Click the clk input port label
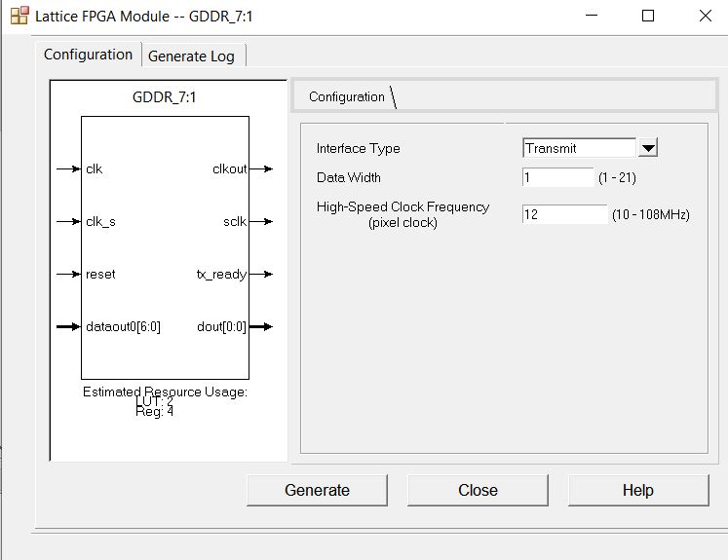This screenshot has height=560, width=728. [x=94, y=168]
